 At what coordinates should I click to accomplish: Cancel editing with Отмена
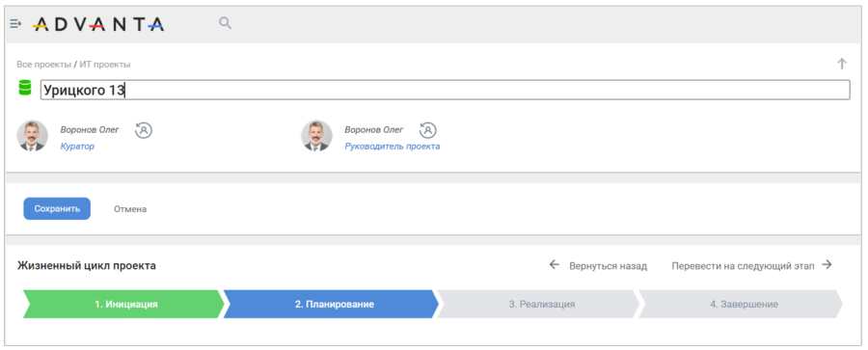[x=130, y=209]
